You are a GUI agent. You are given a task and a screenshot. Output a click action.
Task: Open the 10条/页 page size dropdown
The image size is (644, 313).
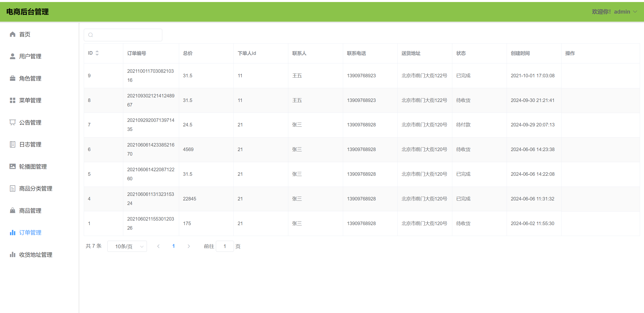(x=127, y=246)
